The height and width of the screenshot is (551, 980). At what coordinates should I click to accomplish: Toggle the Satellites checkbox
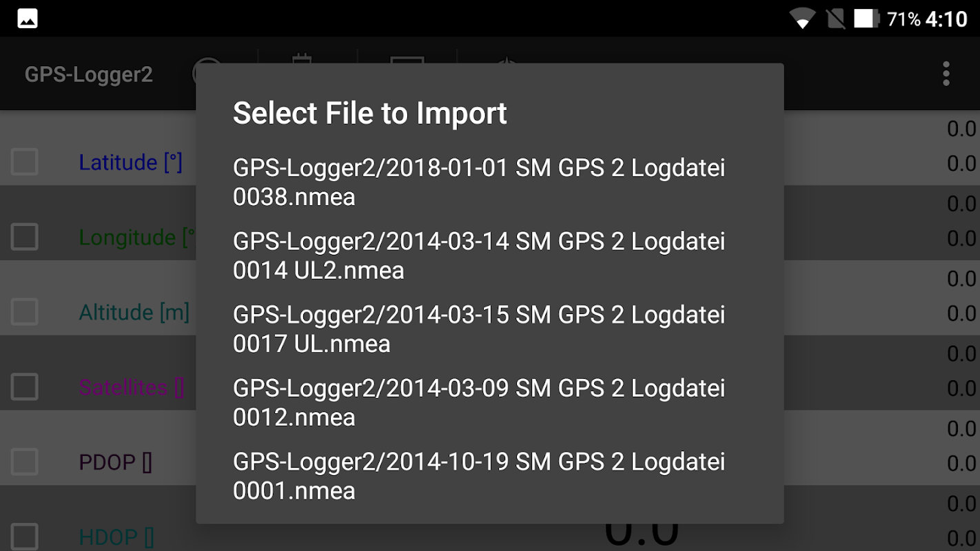(24, 387)
